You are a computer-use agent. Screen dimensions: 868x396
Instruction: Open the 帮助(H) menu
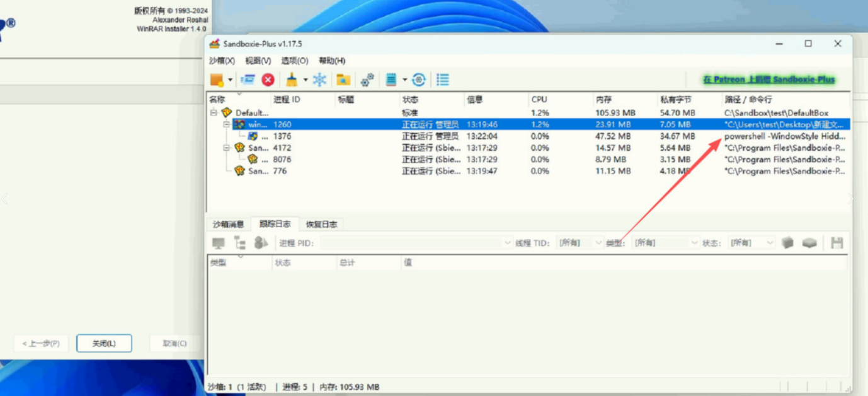[x=332, y=61]
